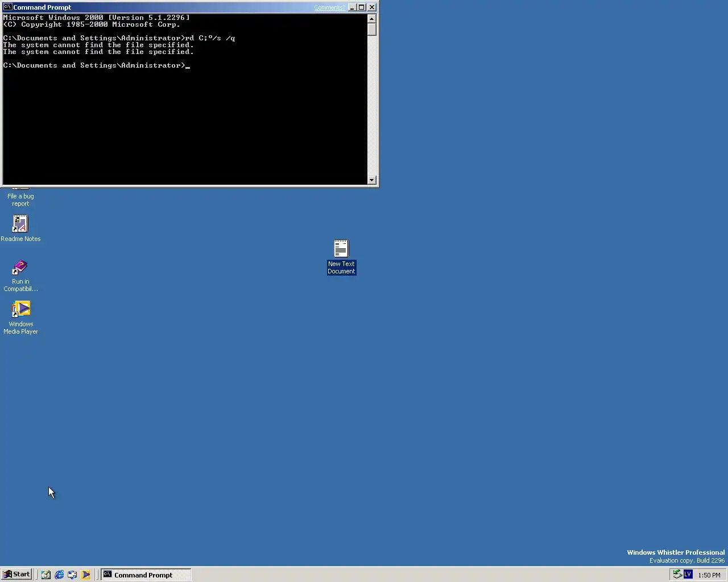Select the New Text Document desktop icon

pos(341,257)
